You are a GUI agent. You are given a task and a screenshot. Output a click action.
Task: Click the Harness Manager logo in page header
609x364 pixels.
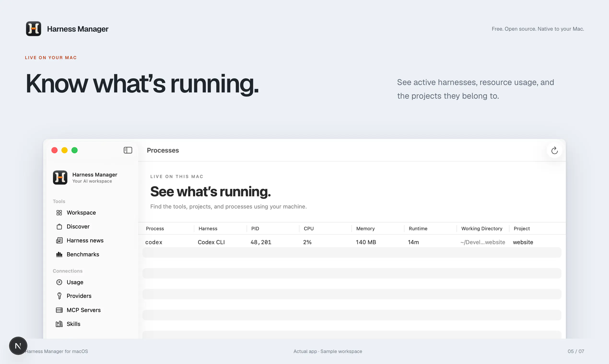point(33,29)
